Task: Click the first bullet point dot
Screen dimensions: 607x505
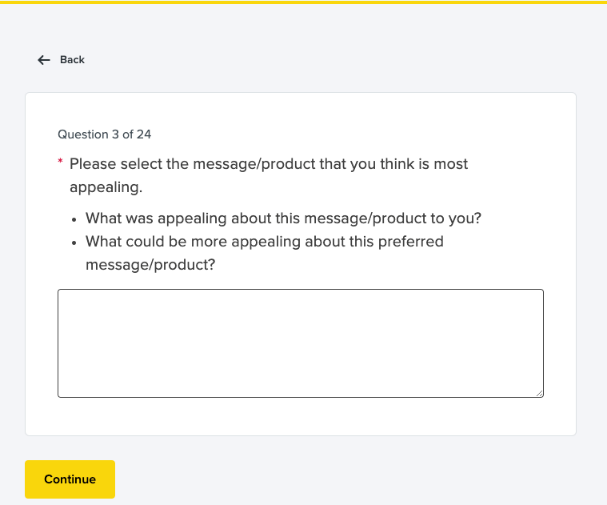Action: [x=75, y=219]
